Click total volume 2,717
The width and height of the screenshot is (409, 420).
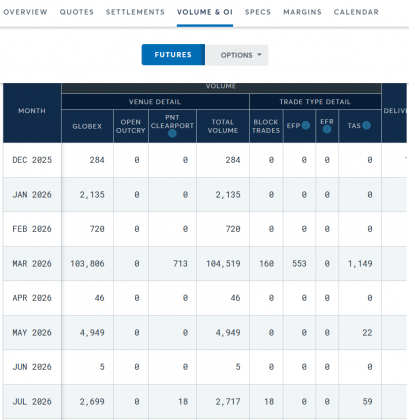pyautogui.click(x=228, y=402)
